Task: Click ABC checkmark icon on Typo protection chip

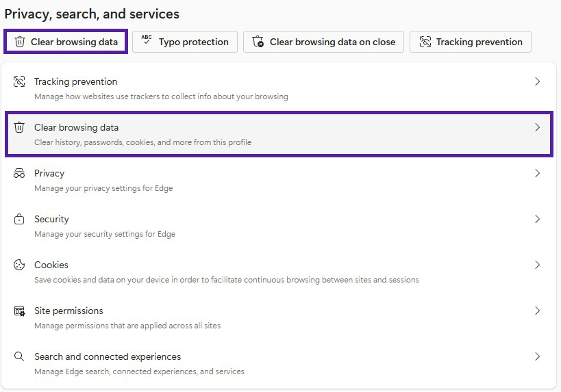Action: 147,41
